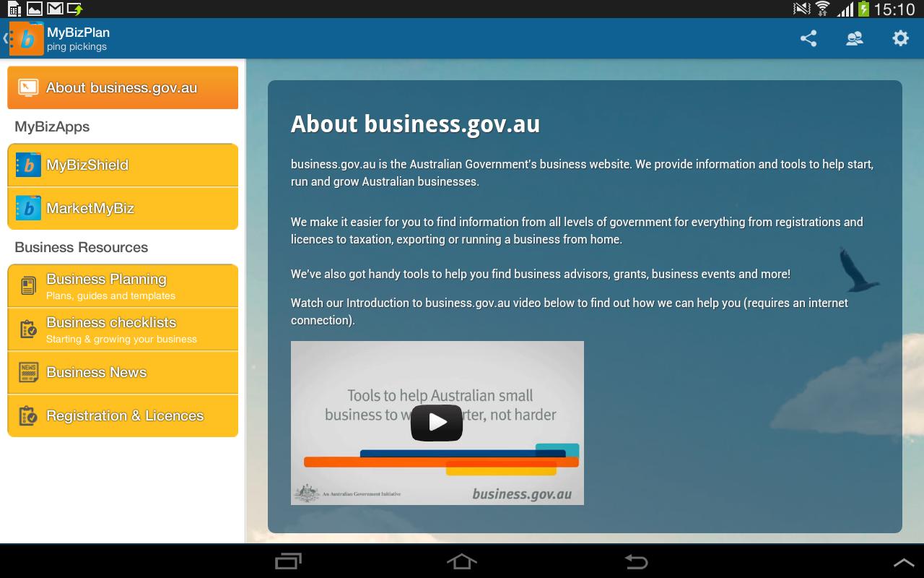Pull down the notification status bar
This screenshot has height=578, width=924.
pyautogui.click(x=462, y=9)
